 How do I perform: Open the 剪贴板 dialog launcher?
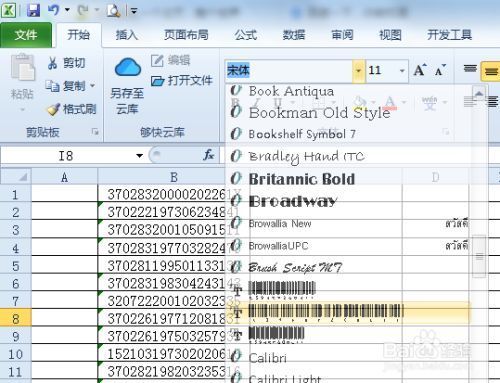(x=95, y=132)
